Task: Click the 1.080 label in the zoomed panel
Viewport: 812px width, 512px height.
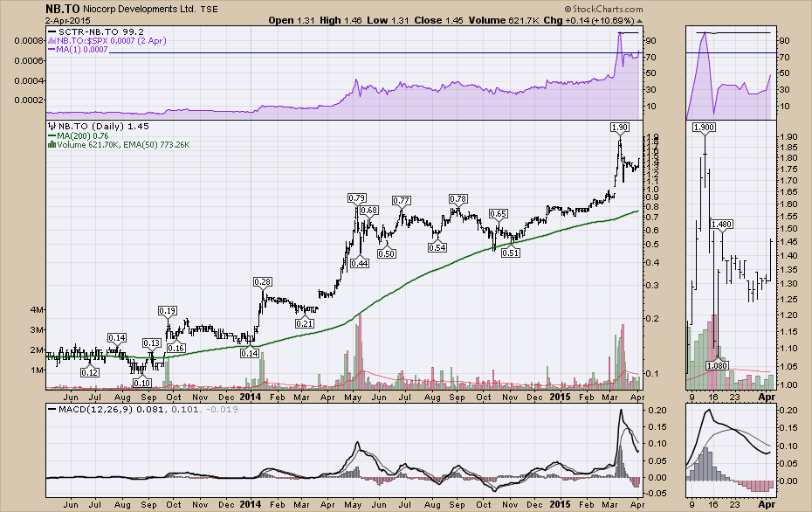Action: click(717, 365)
